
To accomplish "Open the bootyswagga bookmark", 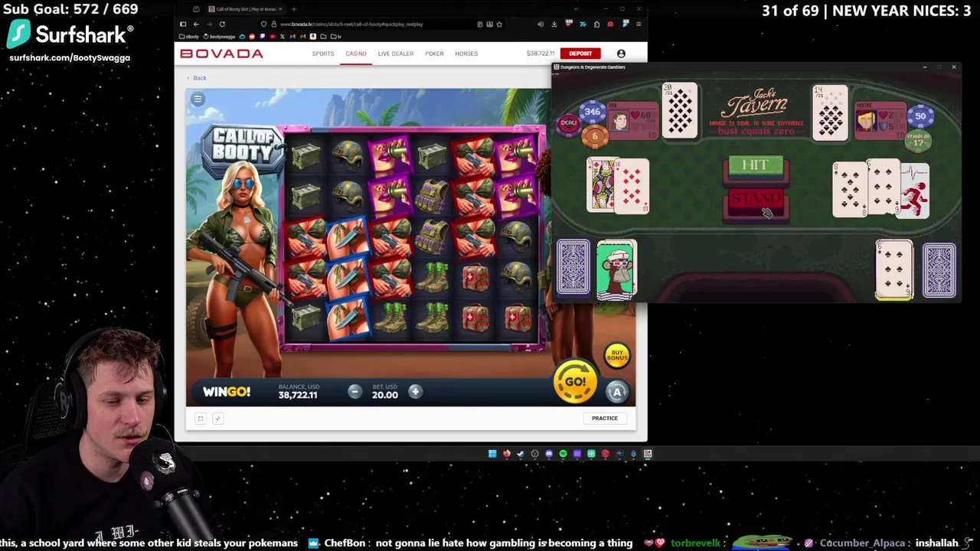I will (220, 37).
